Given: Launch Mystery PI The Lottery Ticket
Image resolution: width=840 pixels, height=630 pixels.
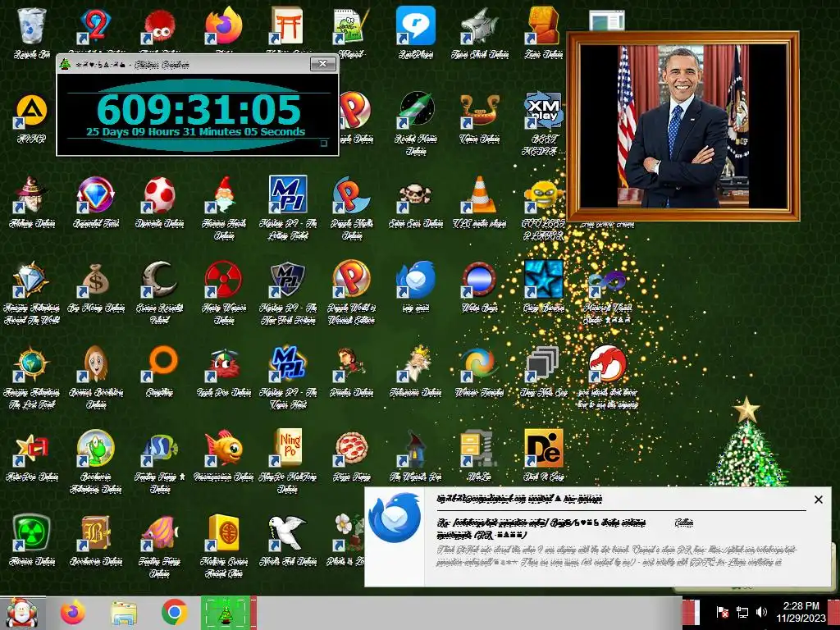Looking at the screenshot, I should coord(287,194).
